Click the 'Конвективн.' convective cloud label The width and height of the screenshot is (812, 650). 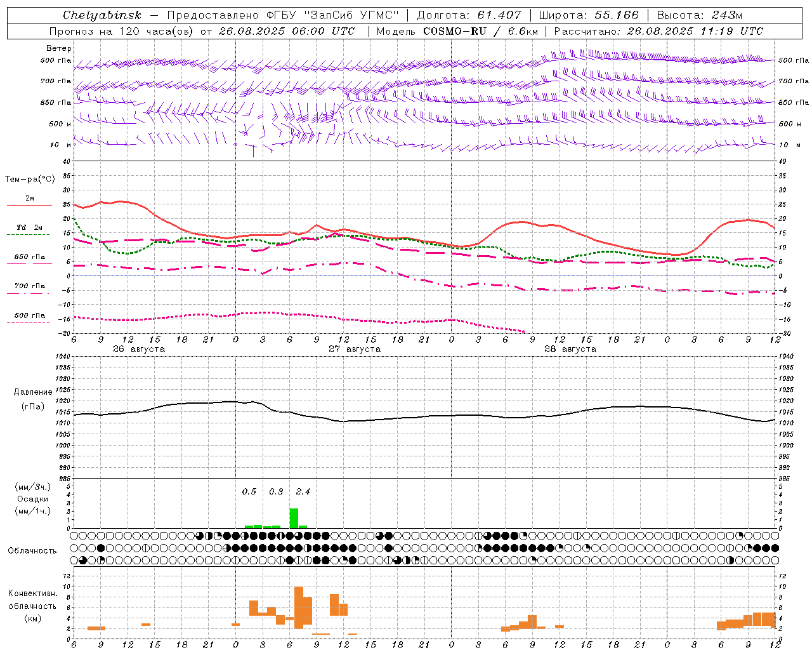click(x=32, y=594)
